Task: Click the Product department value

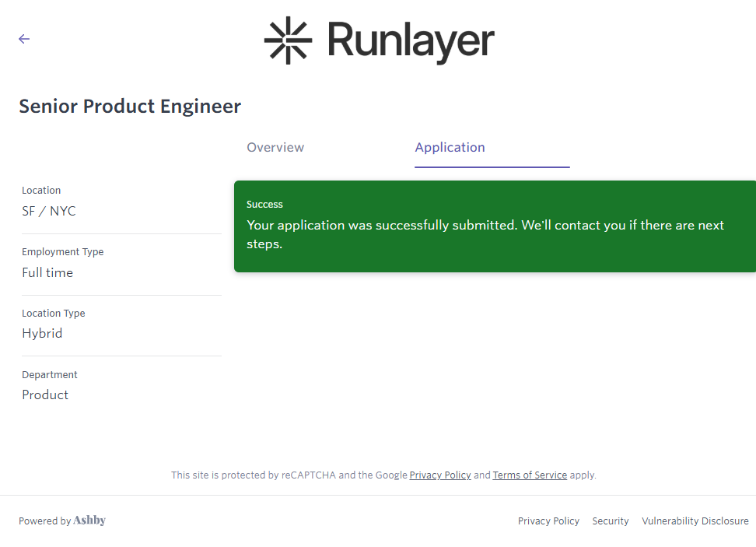Action: coord(45,394)
